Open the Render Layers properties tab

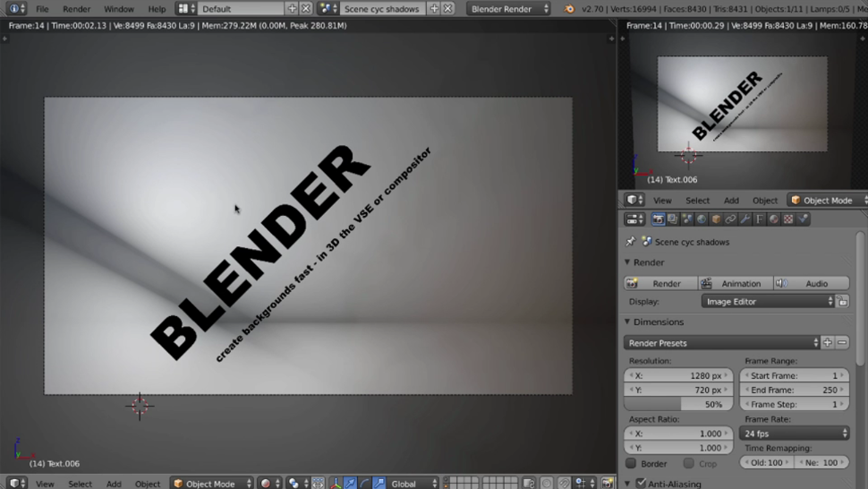(673, 219)
